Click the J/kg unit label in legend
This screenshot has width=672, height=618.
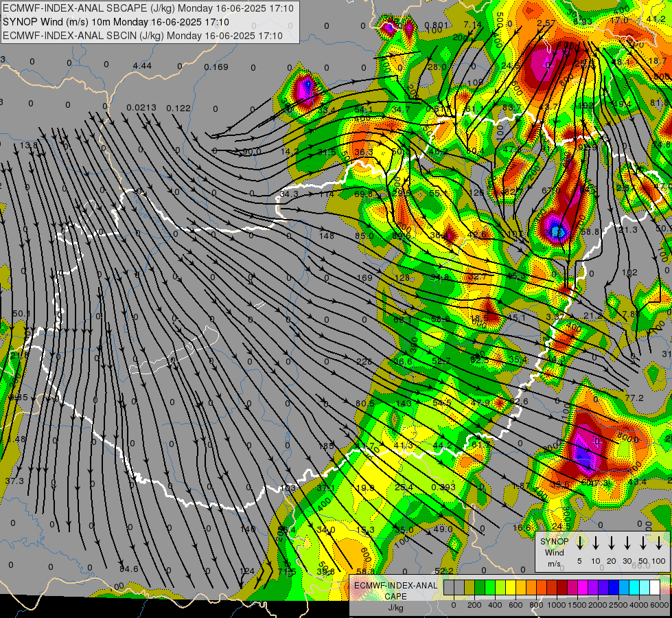point(395,608)
